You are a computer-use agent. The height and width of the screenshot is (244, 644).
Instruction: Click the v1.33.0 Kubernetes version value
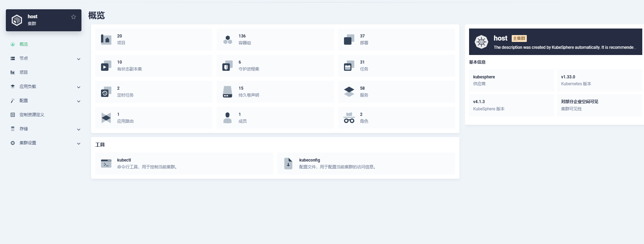tap(568, 77)
